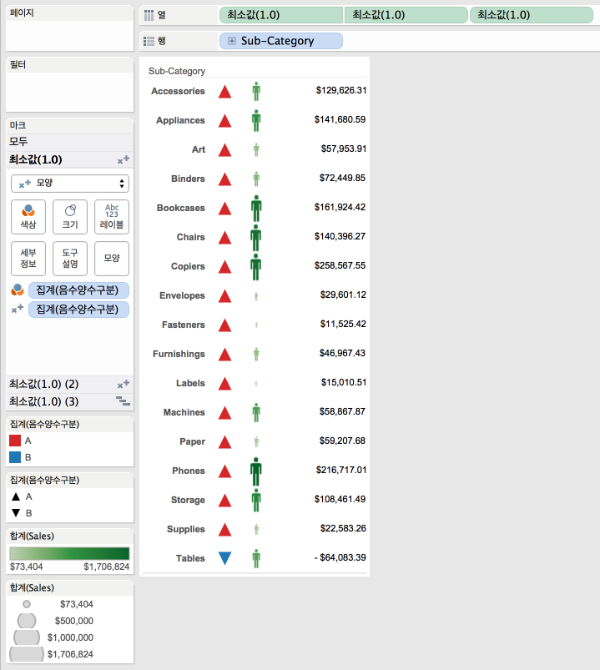Click the red A color legend swatch
600x670 pixels.
coord(15,441)
